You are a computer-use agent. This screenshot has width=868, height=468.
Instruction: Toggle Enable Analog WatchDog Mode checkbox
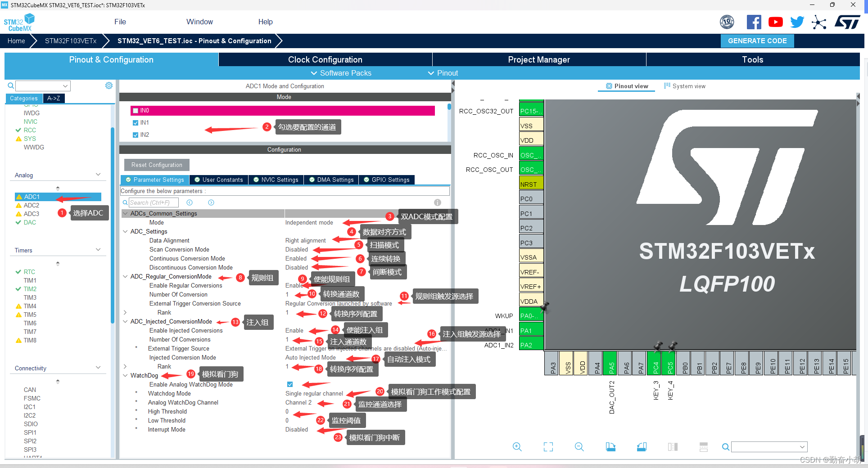290,384
